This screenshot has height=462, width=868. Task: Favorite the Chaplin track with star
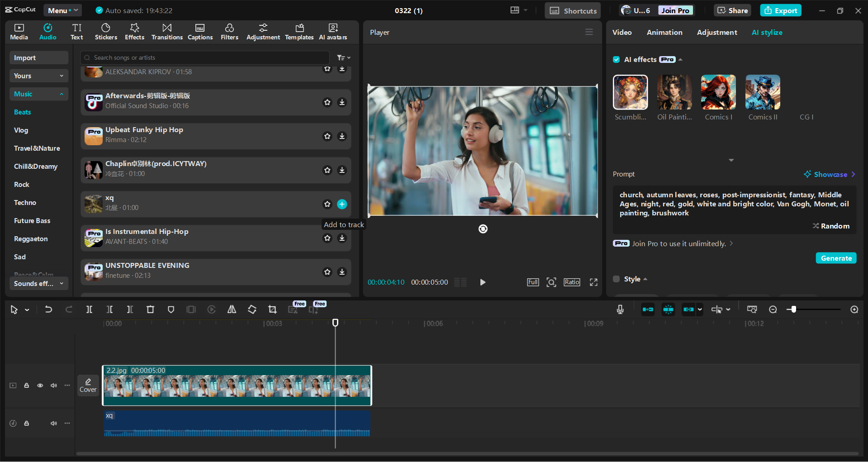point(327,170)
